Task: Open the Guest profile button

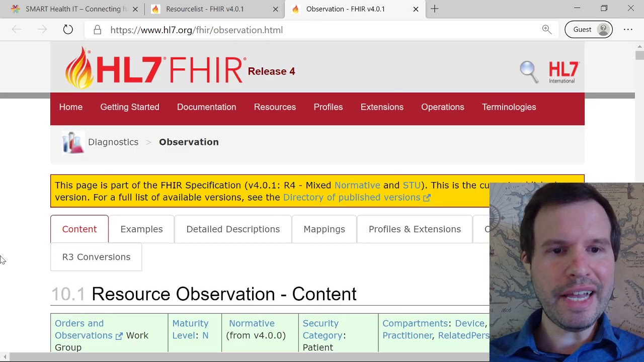Action: 589,29
